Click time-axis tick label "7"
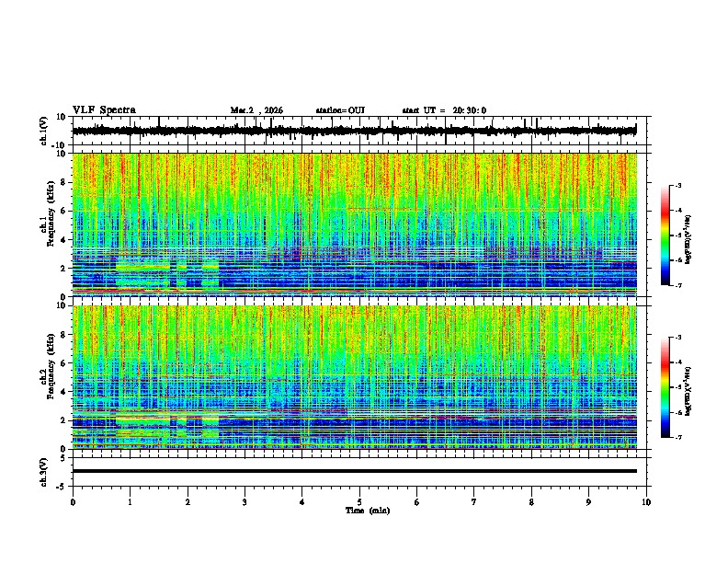728x563 pixels. click(x=474, y=502)
